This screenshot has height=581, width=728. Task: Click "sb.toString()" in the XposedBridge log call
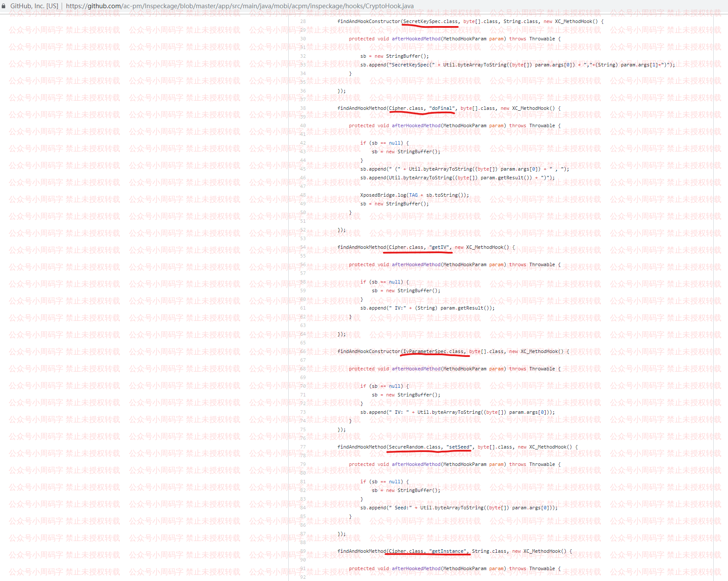coord(445,195)
